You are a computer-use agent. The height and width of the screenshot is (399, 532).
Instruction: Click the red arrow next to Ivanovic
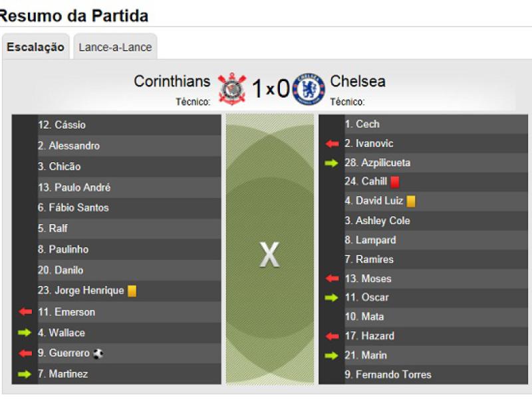pyautogui.click(x=332, y=144)
